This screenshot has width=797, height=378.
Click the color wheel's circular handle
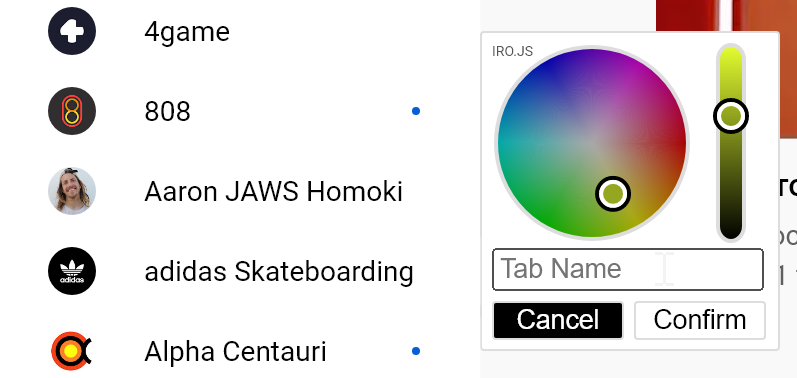613,194
